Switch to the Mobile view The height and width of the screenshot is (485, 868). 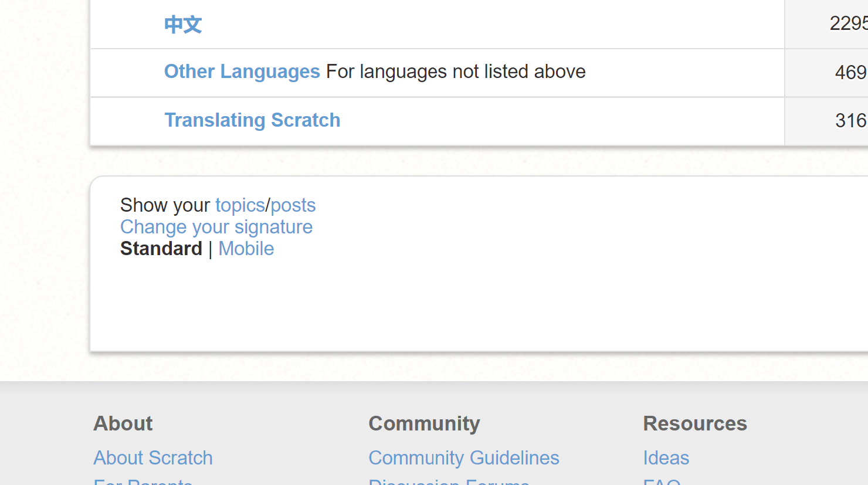click(246, 249)
